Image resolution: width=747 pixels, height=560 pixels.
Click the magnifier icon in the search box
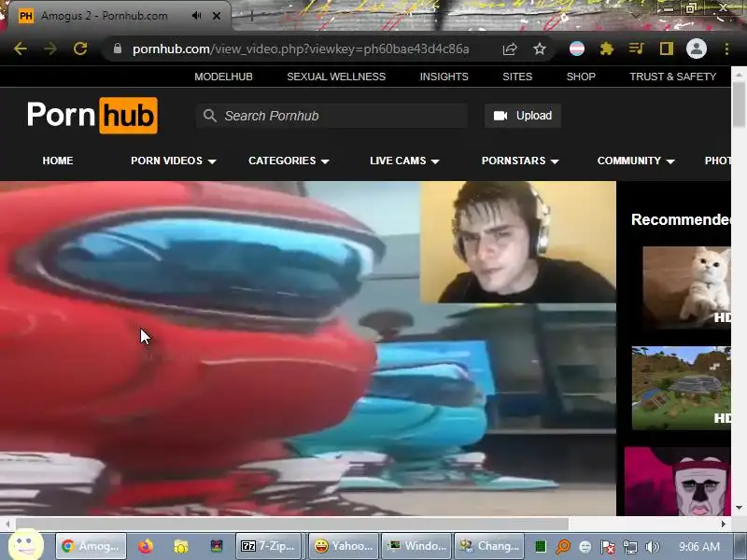pyautogui.click(x=209, y=115)
